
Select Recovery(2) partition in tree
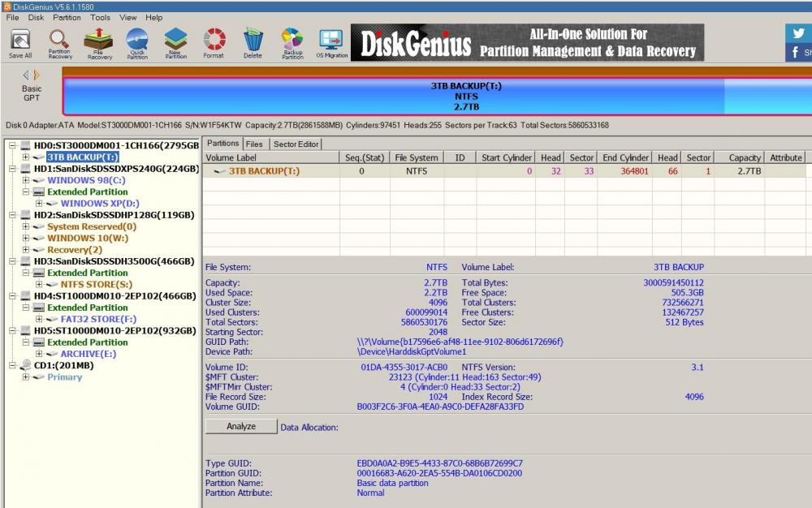point(75,250)
